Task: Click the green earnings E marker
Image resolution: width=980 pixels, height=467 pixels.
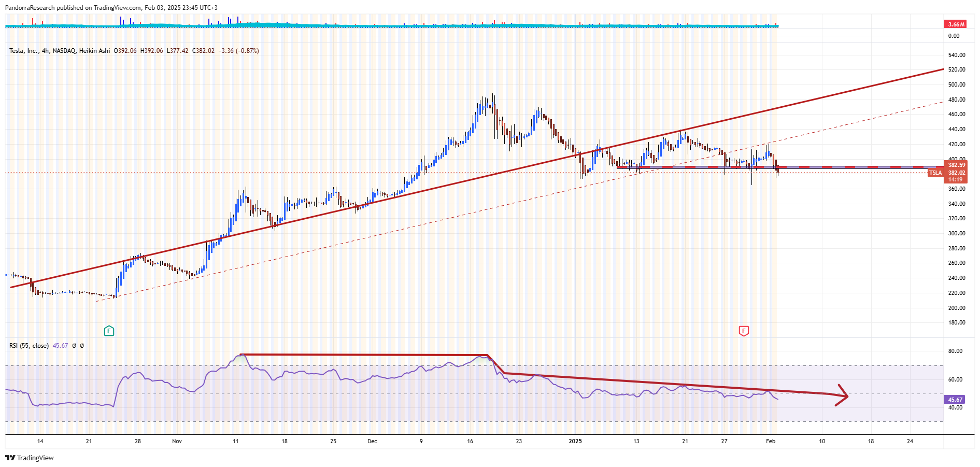Action: [109, 331]
